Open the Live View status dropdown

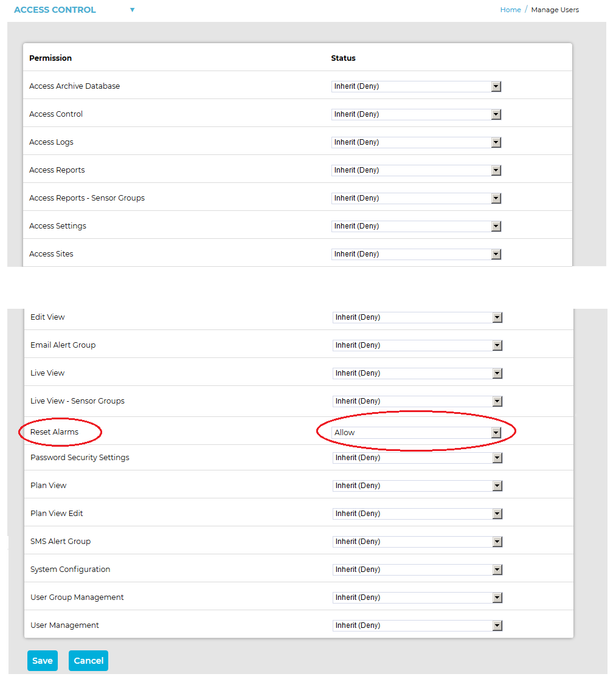(x=417, y=373)
